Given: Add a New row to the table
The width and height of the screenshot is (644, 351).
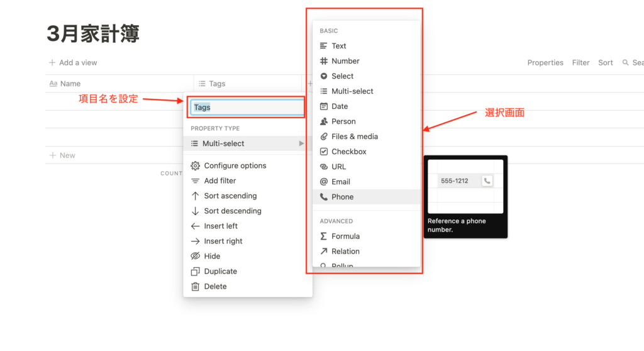Looking at the screenshot, I should (x=62, y=155).
